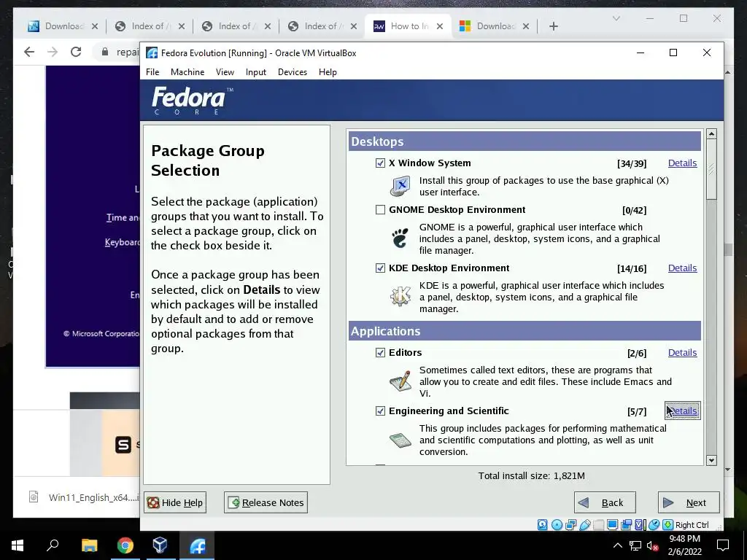Viewport: 747px width, 560px height.
Task: Click package list scroll down arrow
Action: 711,460
